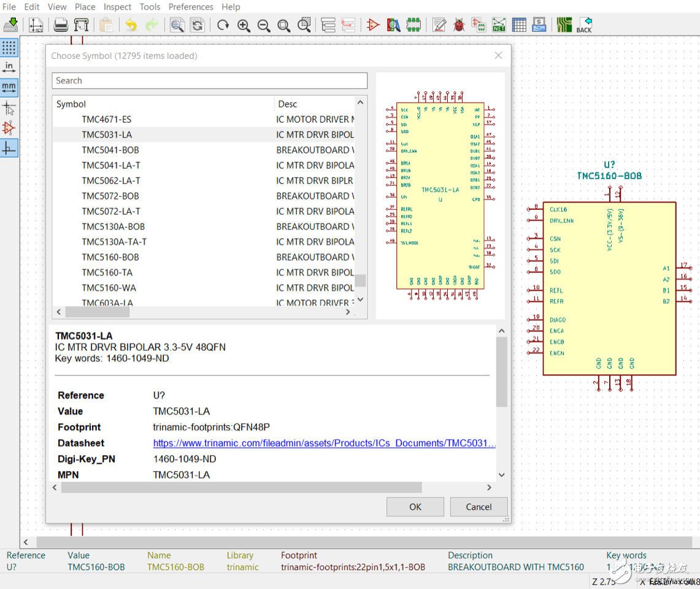Open the Place menu
Viewport: 700px width, 589px height.
click(x=85, y=7)
